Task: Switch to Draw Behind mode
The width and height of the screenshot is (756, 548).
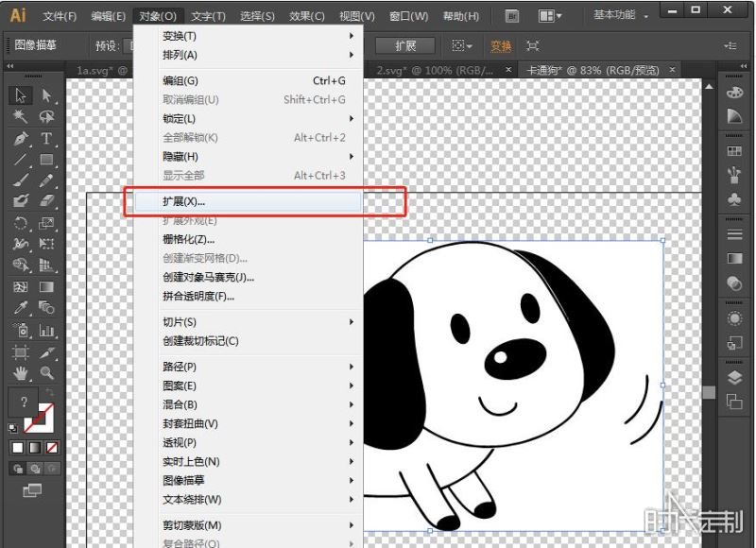Action: tap(35, 469)
